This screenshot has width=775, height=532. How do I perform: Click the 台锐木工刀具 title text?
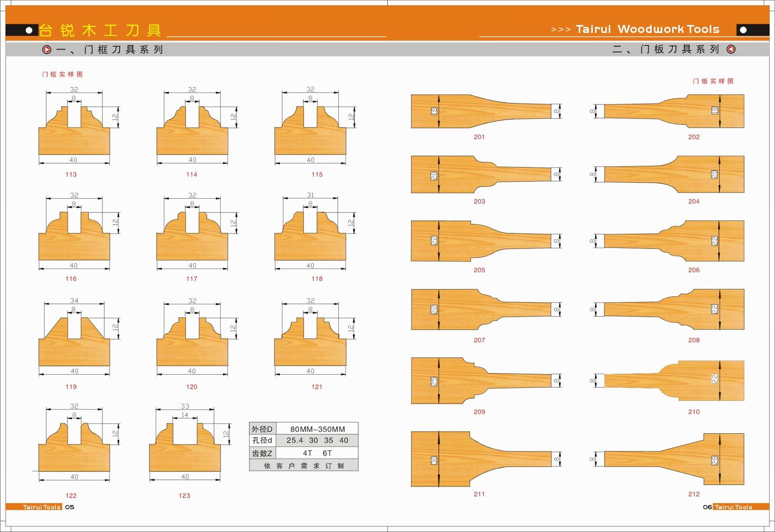pyautogui.click(x=100, y=30)
